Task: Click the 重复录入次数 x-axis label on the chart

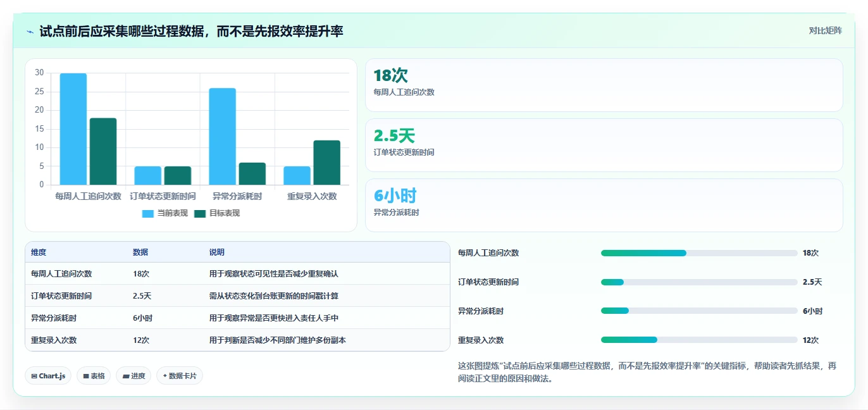Action: click(312, 197)
